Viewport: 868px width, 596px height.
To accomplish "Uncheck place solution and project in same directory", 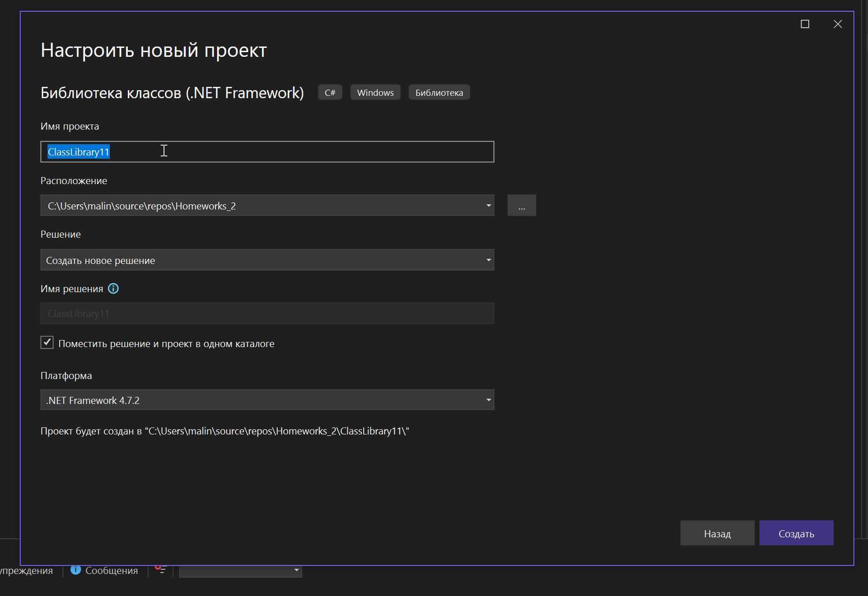I will [47, 342].
